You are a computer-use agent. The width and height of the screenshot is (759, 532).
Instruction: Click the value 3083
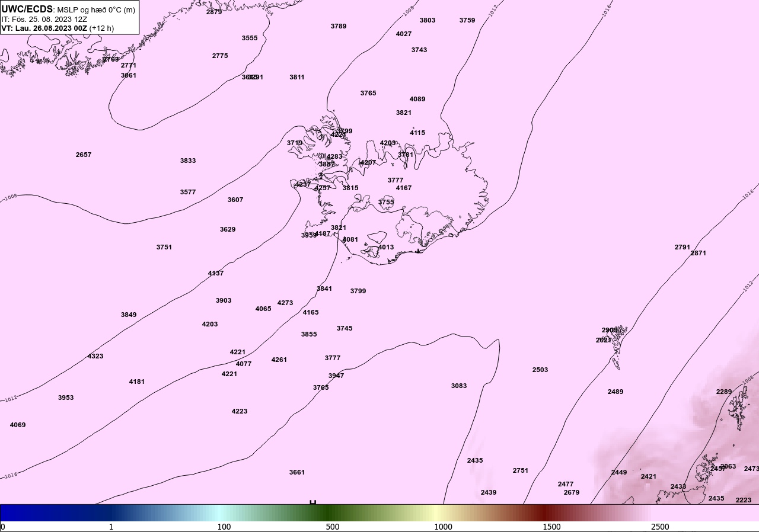(459, 386)
